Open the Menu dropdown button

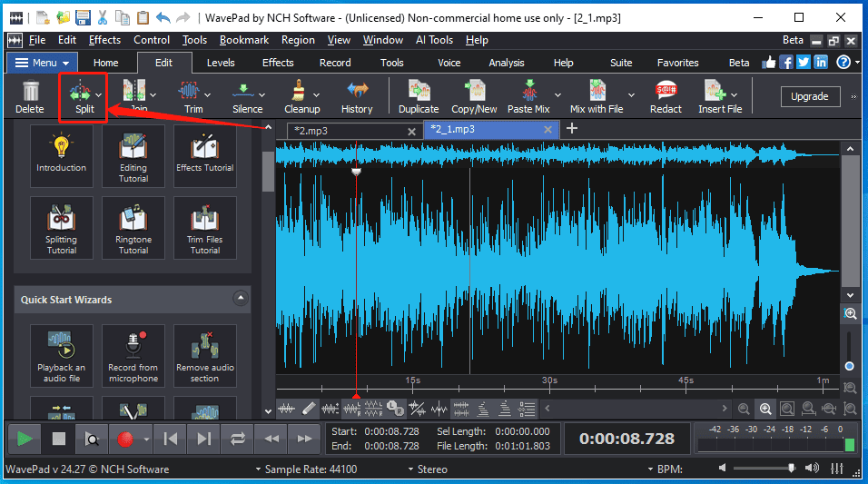[42, 63]
